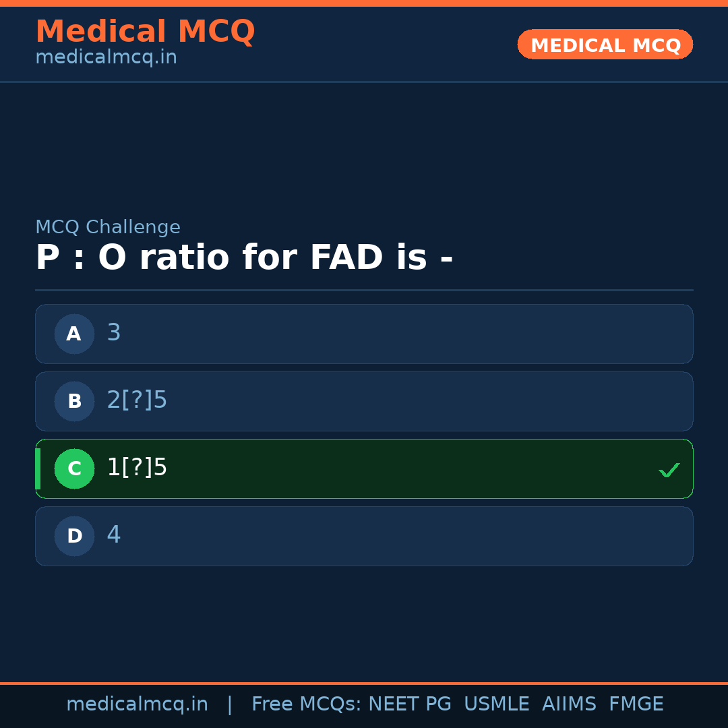Viewport: 728px width, 728px height.
Task: Click the Medical MCQ header logo text
Action: pos(146,31)
